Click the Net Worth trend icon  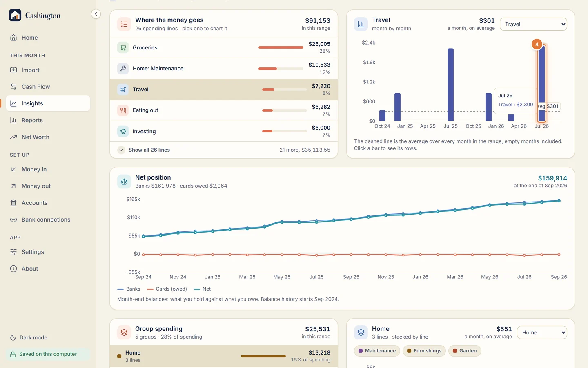click(13, 137)
